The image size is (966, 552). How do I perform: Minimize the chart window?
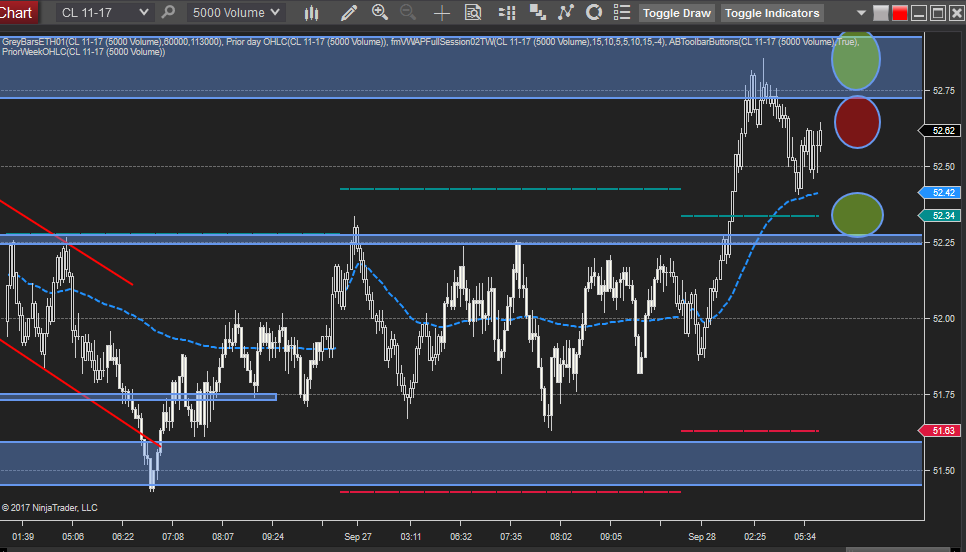pyautogui.click(x=919, y=13)
